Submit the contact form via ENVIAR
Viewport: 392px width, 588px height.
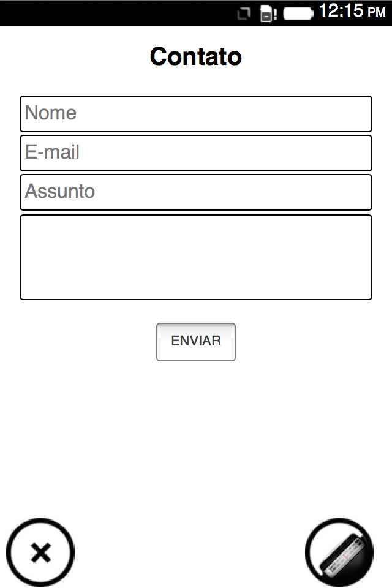(196, 342)
